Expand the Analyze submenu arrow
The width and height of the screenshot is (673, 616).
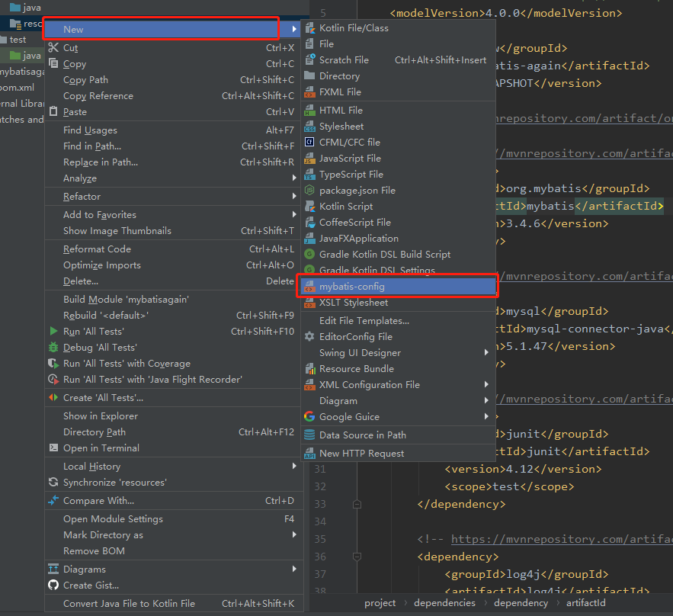tap(294, 178)
